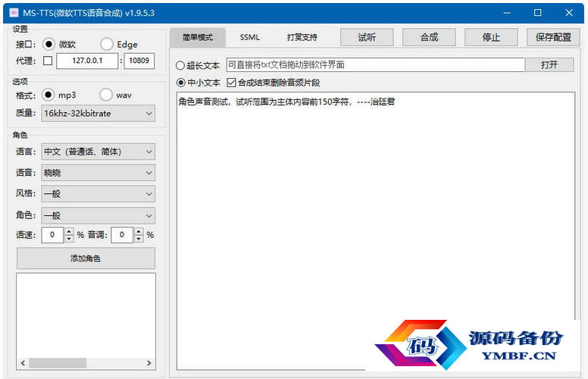Decrease 语速 speed with down arrow

point(69,239)
